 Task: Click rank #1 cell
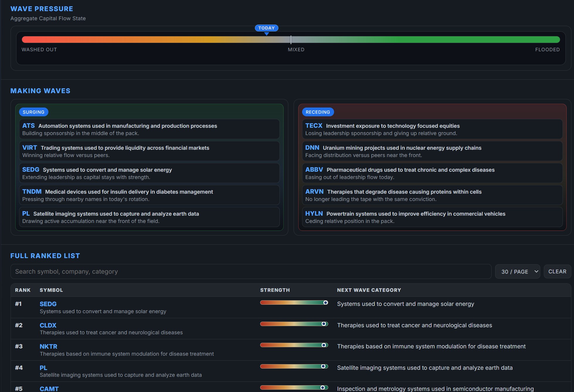(18, 304)
